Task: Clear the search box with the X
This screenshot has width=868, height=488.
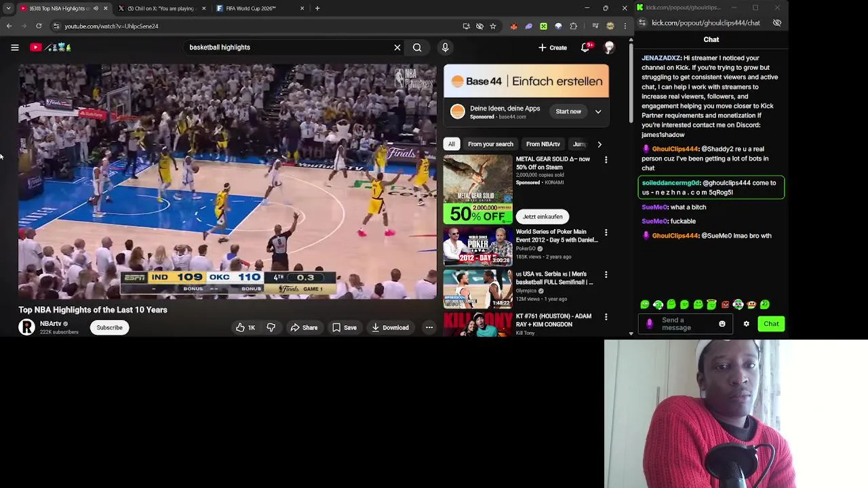Action: click(x=397, y=47)
